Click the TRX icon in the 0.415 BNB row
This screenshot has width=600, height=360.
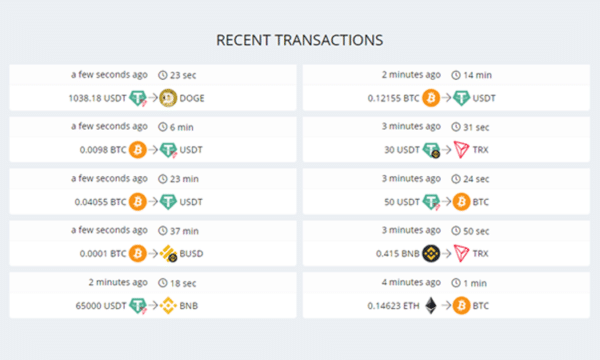[461, 254]
